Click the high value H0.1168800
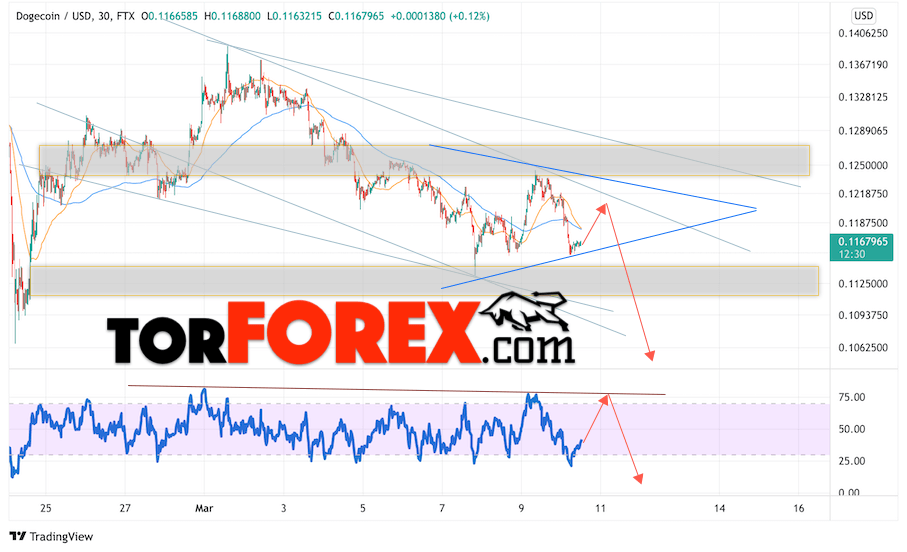Image resolution: width=907 pixels, height=552 pixels. (x=233, y=16)
